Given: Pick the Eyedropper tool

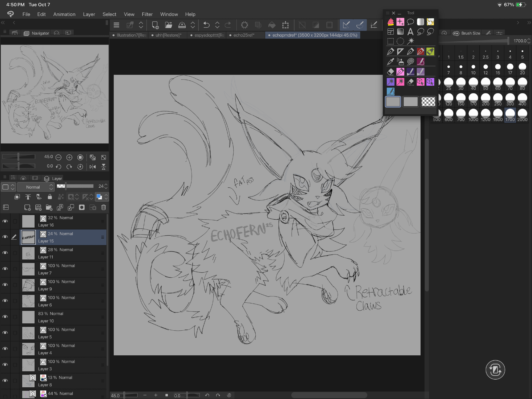Looking at the screenshot, I should tap(390, 61).
